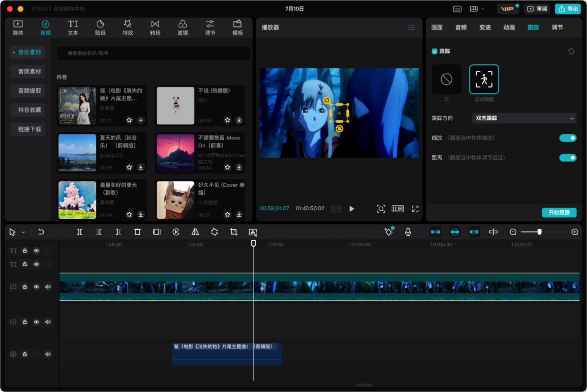The width and height of the screenshot is (587, 392).
Task: Adjust the timeline zoom slider
Action: pos(540,232)
